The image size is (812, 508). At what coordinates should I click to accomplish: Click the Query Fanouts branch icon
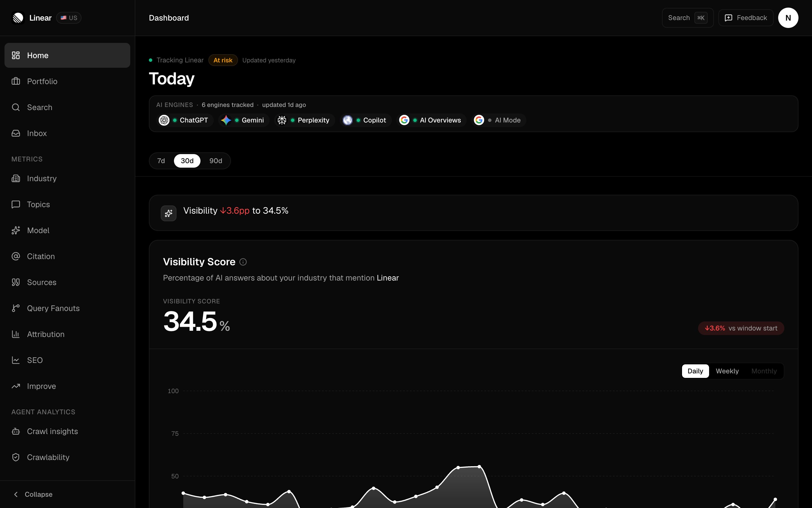coord(16,308)
